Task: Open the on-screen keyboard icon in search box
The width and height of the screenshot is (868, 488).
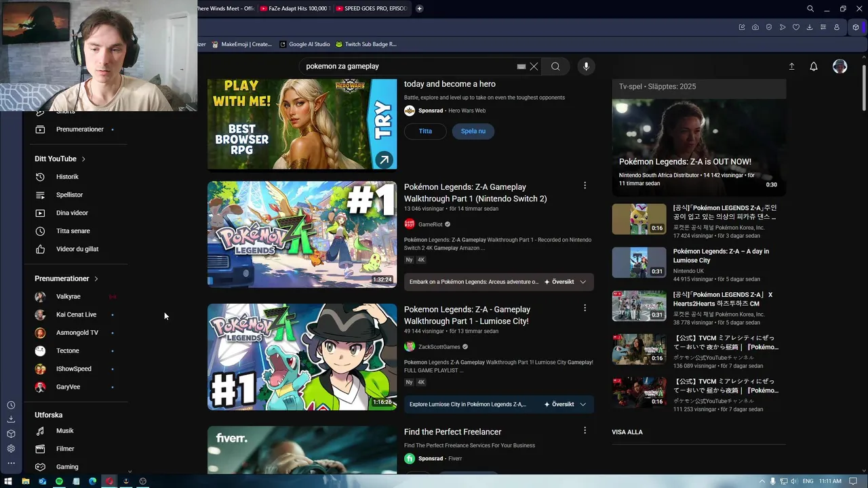Action: 521,66
